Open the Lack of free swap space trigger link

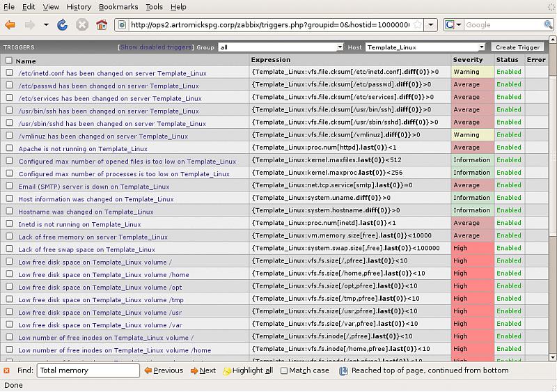pyautogui.click(x=86, y=249)
